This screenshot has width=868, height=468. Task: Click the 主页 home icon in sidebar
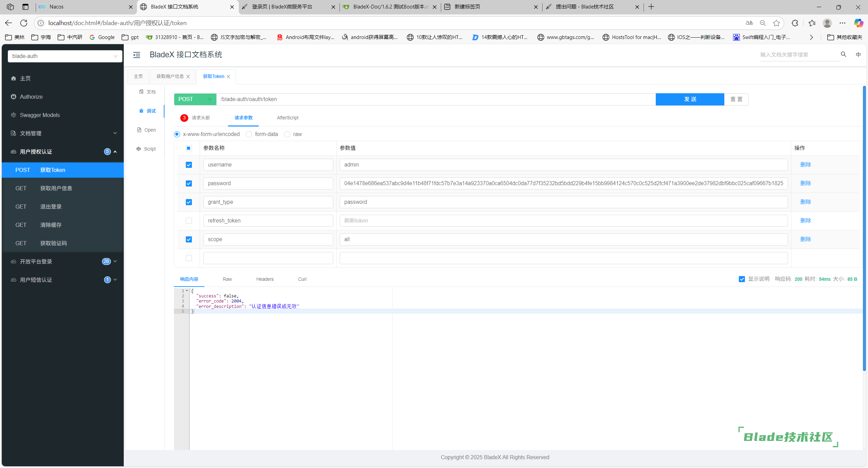click(14, 78)
